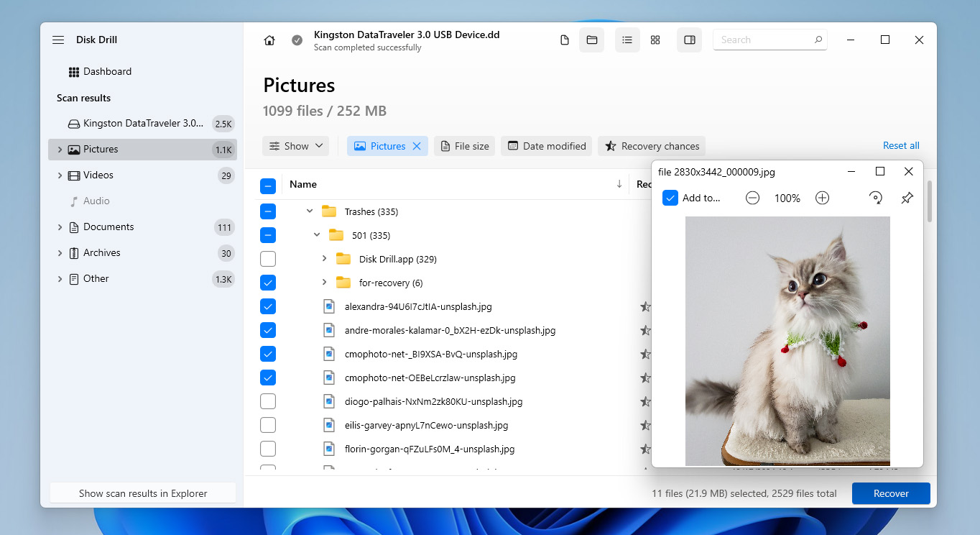Screen dimensions: 980x535
Task: Click the for-recovery folder icon
Action: (343, 283)
